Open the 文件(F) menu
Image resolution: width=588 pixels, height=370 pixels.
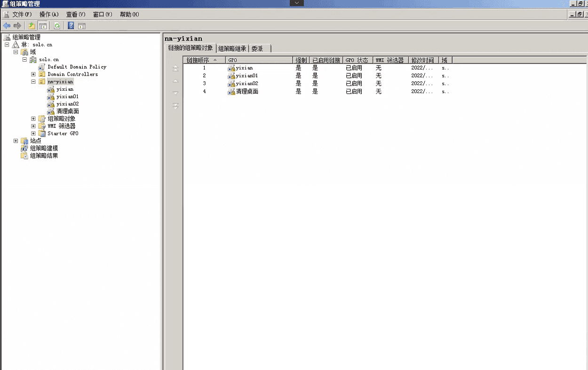[x=22, y=15]
